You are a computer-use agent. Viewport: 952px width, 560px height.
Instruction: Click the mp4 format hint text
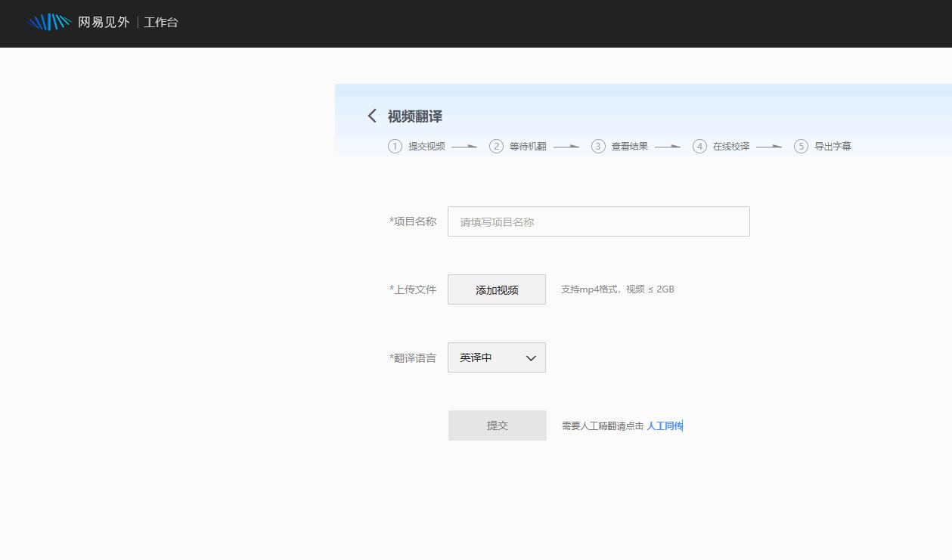617,289
